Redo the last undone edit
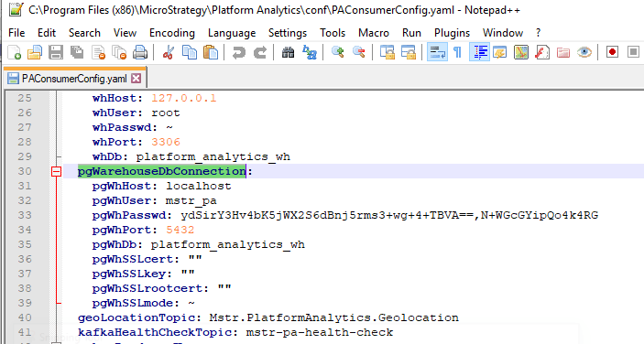Viewport: 644px width, 344px height. click(259, 52)
